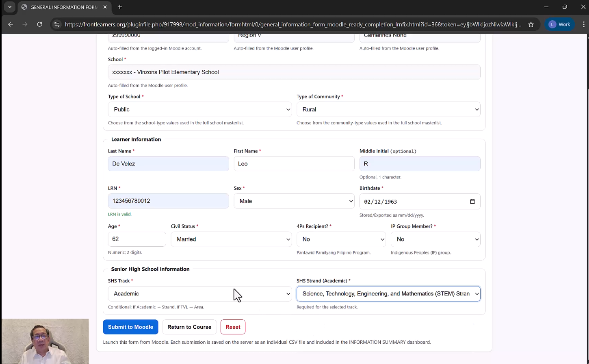Open the 4Ps Recipient dropdown
589x364 pixels.
341,239
